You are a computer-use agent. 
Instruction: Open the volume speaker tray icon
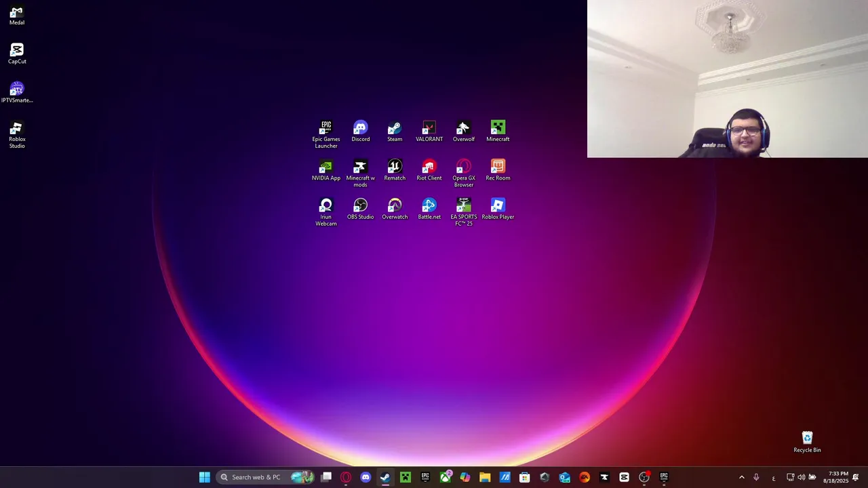(x=801, y=477)
